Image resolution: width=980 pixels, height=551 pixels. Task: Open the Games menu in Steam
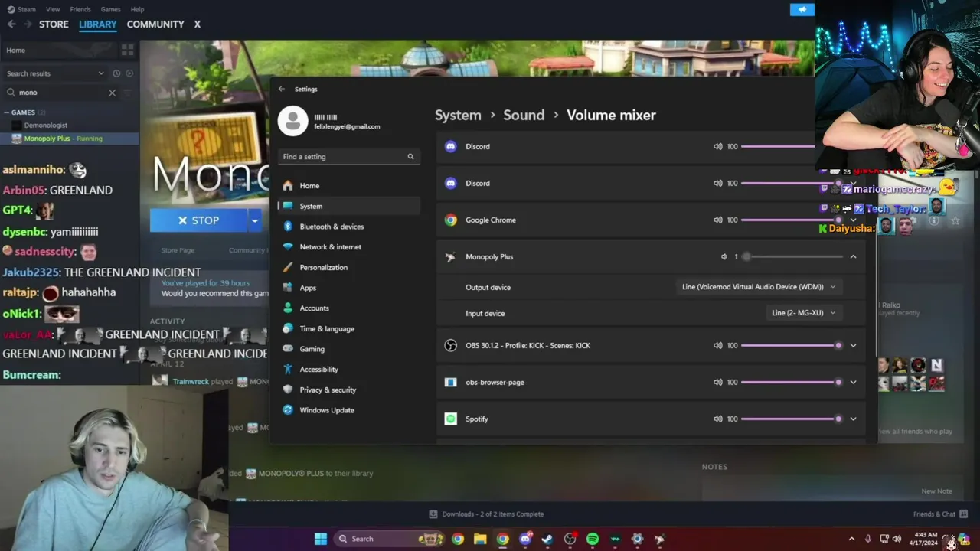click(110, 9)
